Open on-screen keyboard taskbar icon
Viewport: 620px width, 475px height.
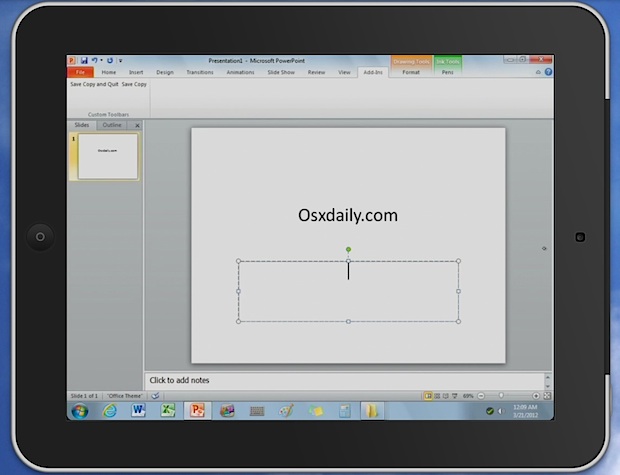pyautogui.click(x=257, y=411)
